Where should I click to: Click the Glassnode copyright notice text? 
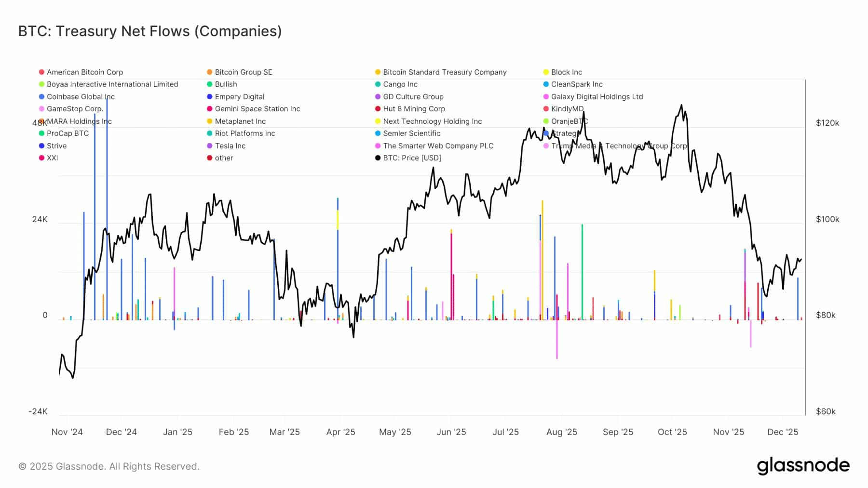tap(109, 466)
